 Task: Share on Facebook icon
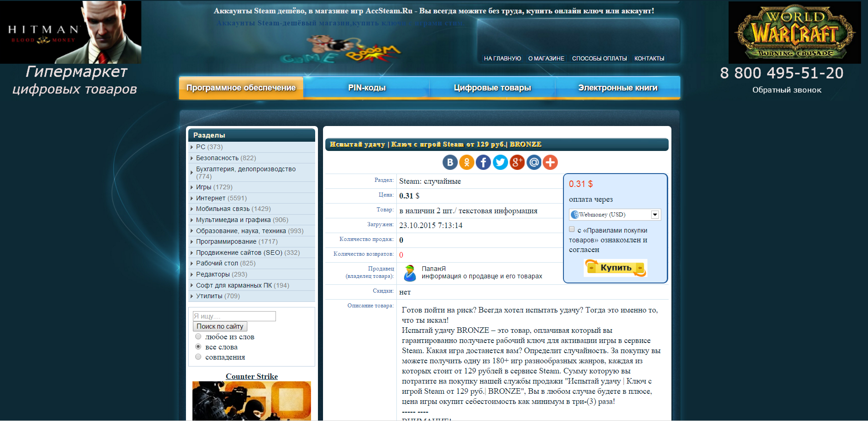(x=483, y=162)
